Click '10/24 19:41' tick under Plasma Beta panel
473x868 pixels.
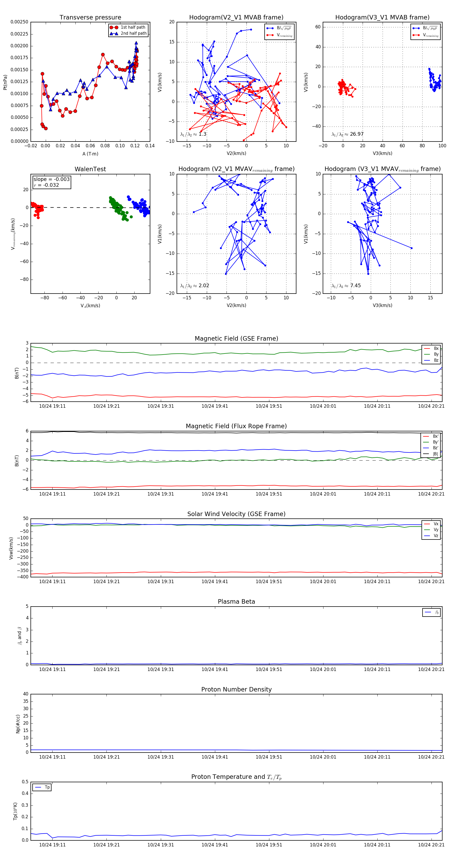pos(215,669)
